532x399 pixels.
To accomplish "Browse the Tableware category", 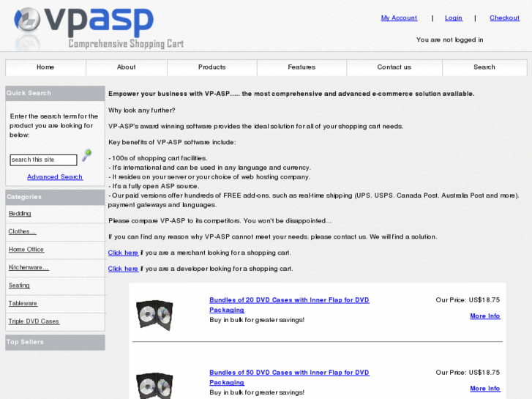I will coord(23,304).
